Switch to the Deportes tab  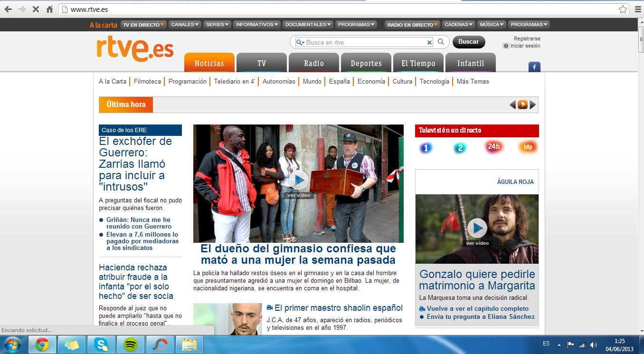[366, 63]
